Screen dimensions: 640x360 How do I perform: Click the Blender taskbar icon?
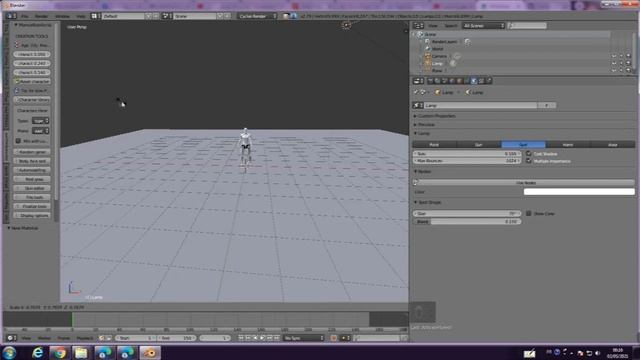point(150,353)
